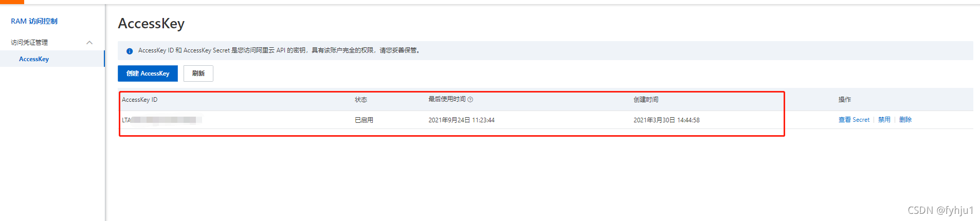The height and width of the screenshot is (221, 980).
Task: Click the info icon in the notice banner
Action: coord(130,51)
